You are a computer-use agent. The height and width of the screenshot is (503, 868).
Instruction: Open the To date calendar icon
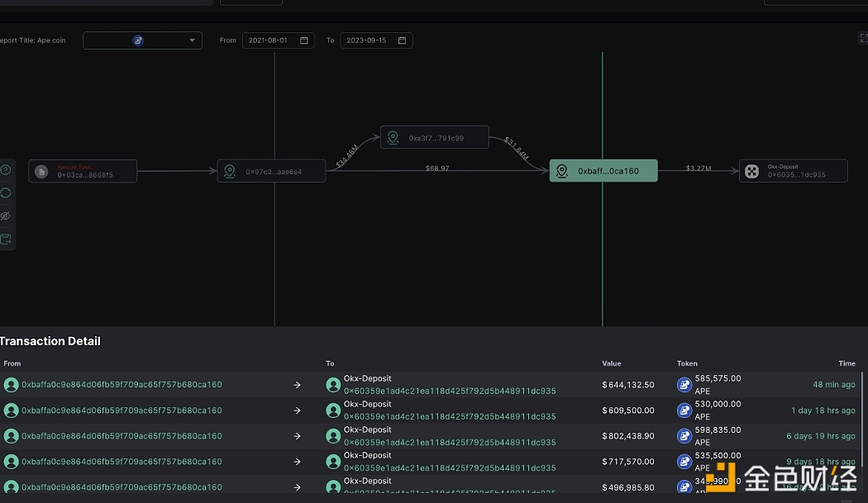coord(402,40)
